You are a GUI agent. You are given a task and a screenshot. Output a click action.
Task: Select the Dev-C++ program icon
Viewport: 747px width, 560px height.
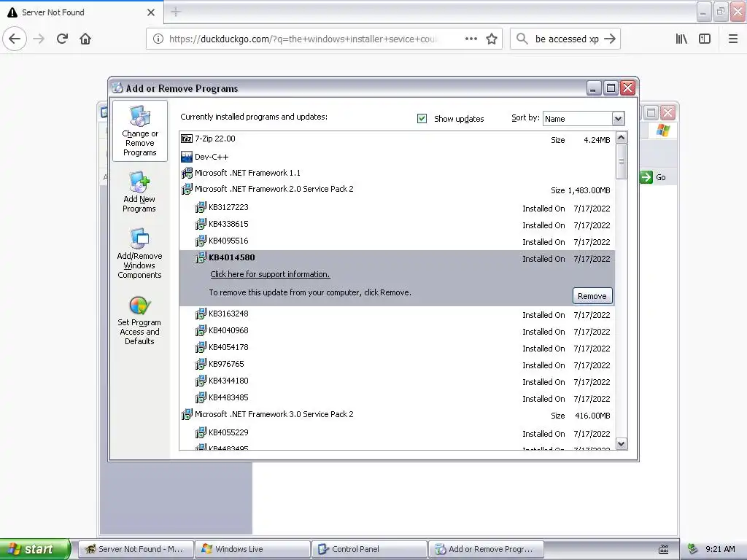[187, 157]
